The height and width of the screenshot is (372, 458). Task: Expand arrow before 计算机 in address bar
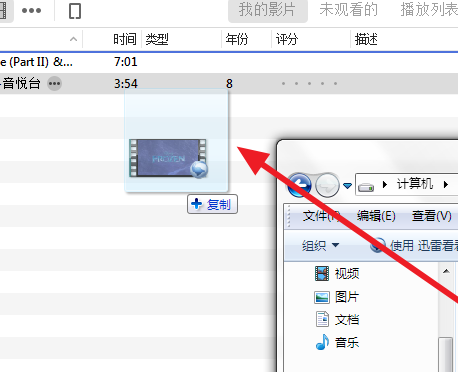tap(385, 184)
